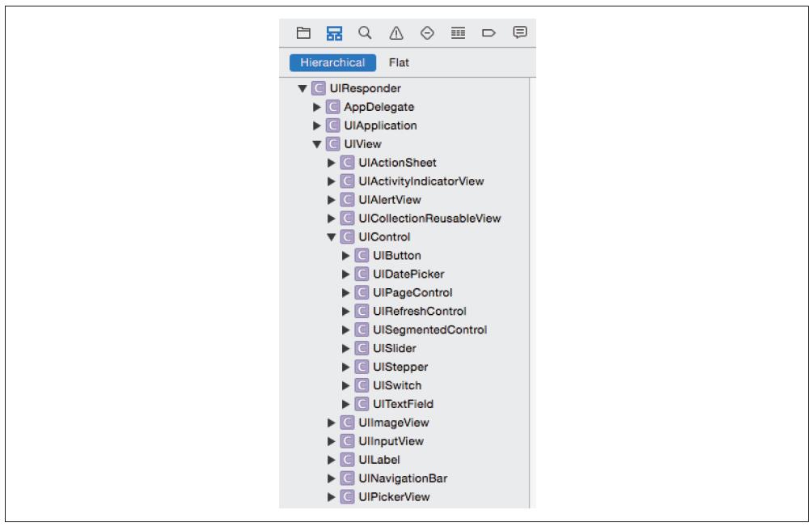
Task: Select the UISwitch class name
Action: pos(397,386)
